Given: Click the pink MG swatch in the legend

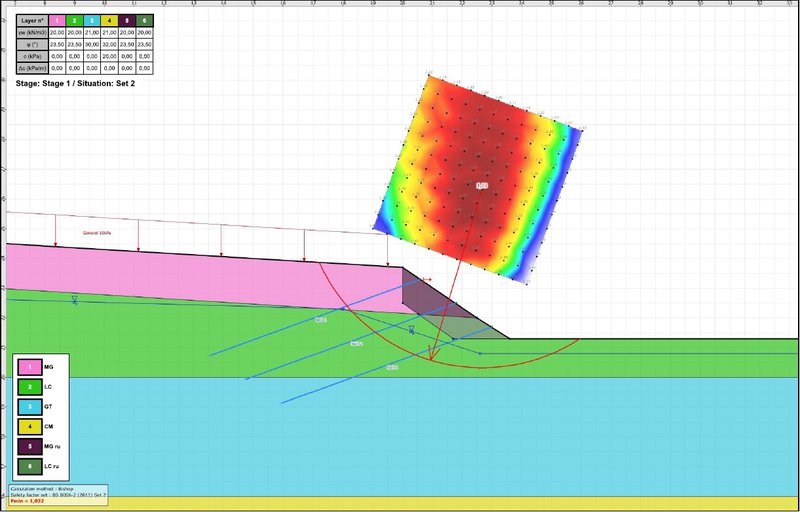Looking at the screenshot, I should tap(32, 367).
